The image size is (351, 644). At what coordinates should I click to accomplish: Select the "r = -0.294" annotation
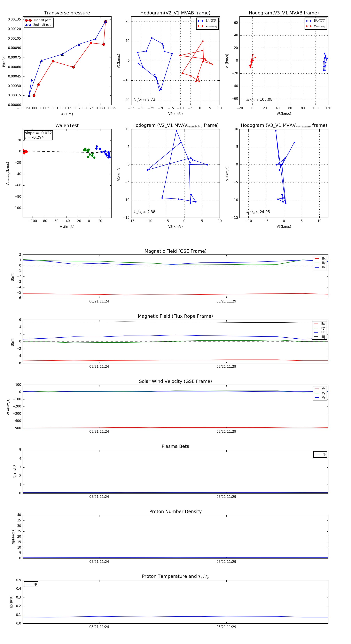pos(35,137)
